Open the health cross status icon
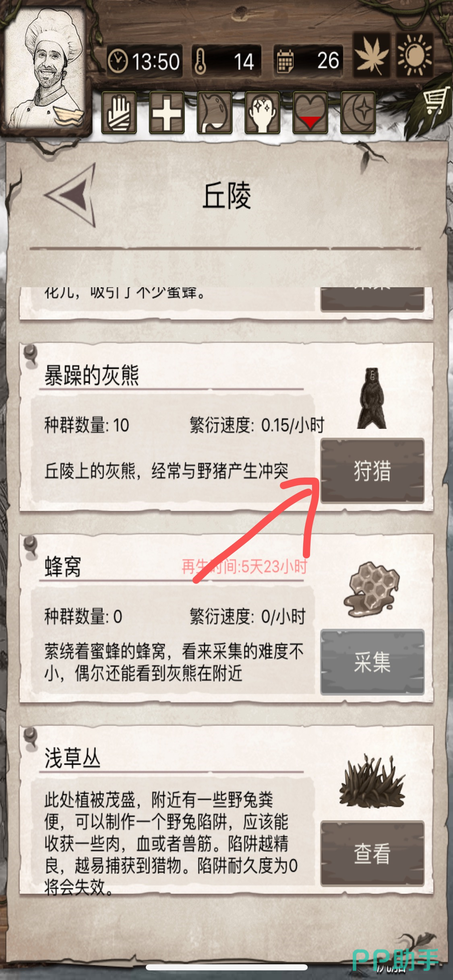 tap(167, 113)
